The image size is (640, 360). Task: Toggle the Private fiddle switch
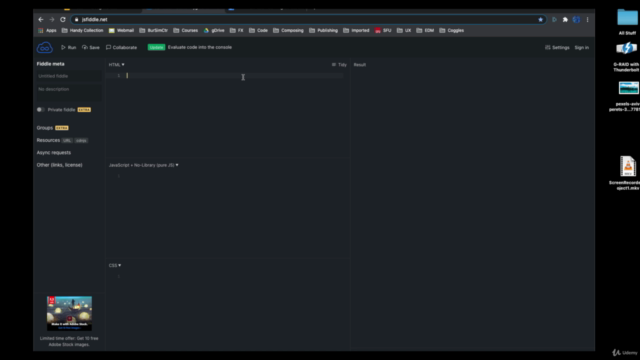tap(40, 109)
